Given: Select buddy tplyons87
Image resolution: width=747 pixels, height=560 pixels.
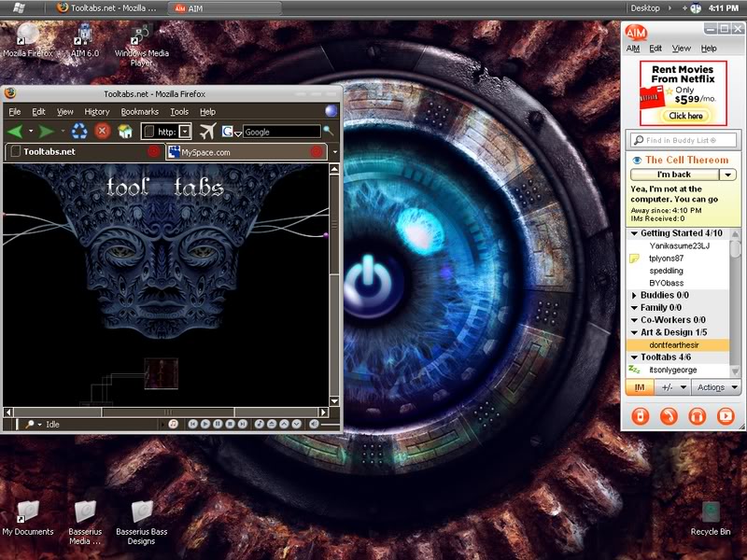Looking at the screenshot, I should click(666, 259).
